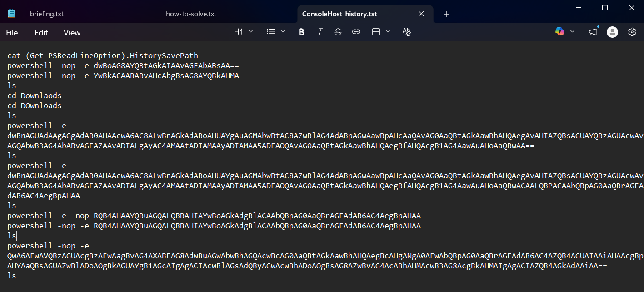Viewport: 644px width, 292px height.
Task: Click the Notepad app icon
Action: [11, 13]
